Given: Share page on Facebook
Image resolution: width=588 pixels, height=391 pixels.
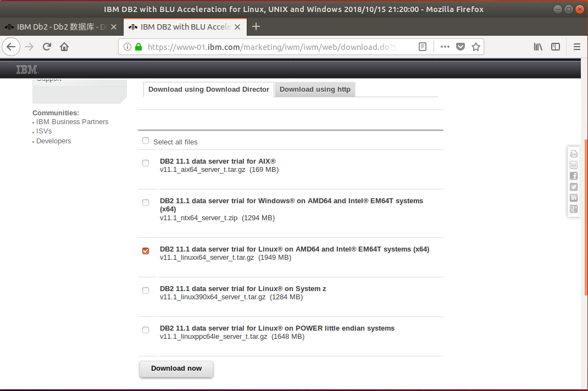Looking at the screenshot, I should point(574,176).
